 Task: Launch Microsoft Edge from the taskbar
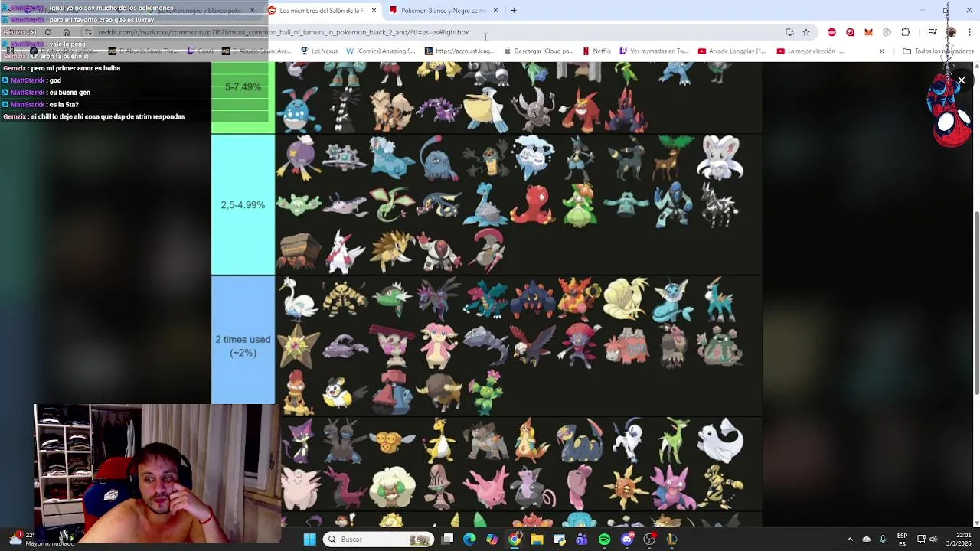[x=469, y=540]
